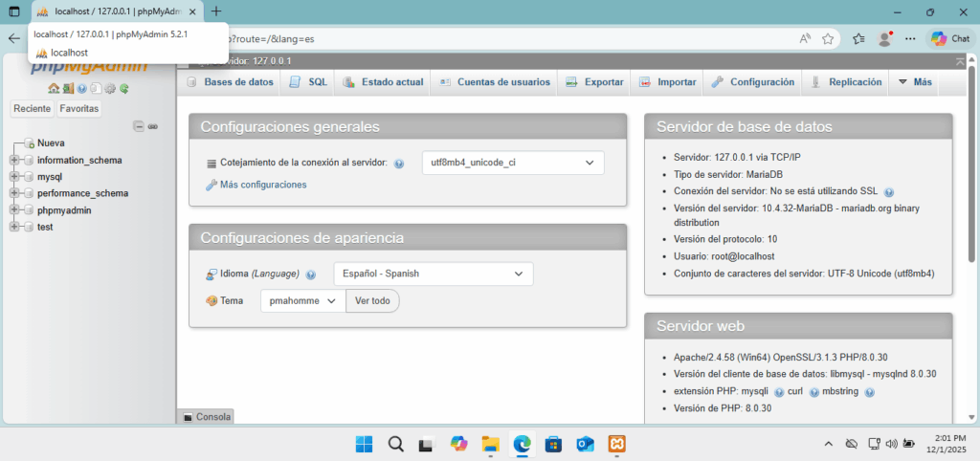Image resolution: width=980 pixels, height=461 pixels.
Task: Click help icon after mysqli extension
Action: coord(779,392)
